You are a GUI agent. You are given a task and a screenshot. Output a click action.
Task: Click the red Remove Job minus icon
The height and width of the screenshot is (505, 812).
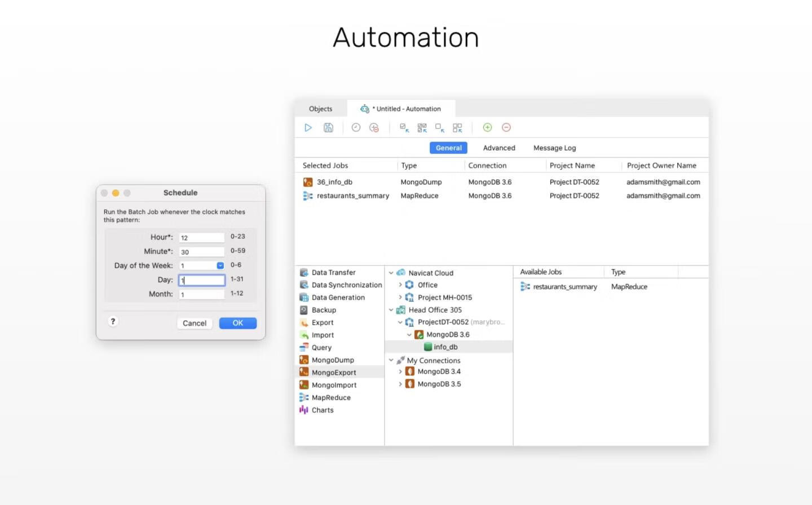pos(506,127)
